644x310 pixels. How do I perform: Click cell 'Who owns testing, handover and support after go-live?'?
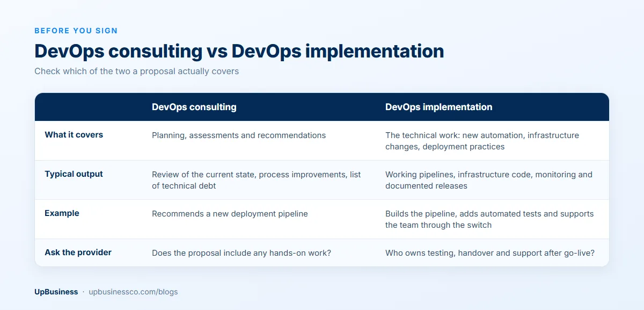tap(490, 253)
